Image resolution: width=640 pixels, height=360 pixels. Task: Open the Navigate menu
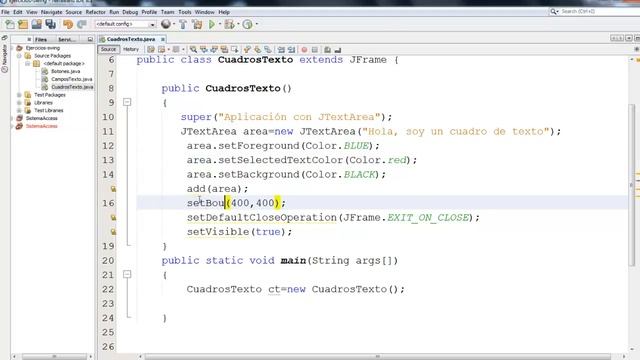51,12
